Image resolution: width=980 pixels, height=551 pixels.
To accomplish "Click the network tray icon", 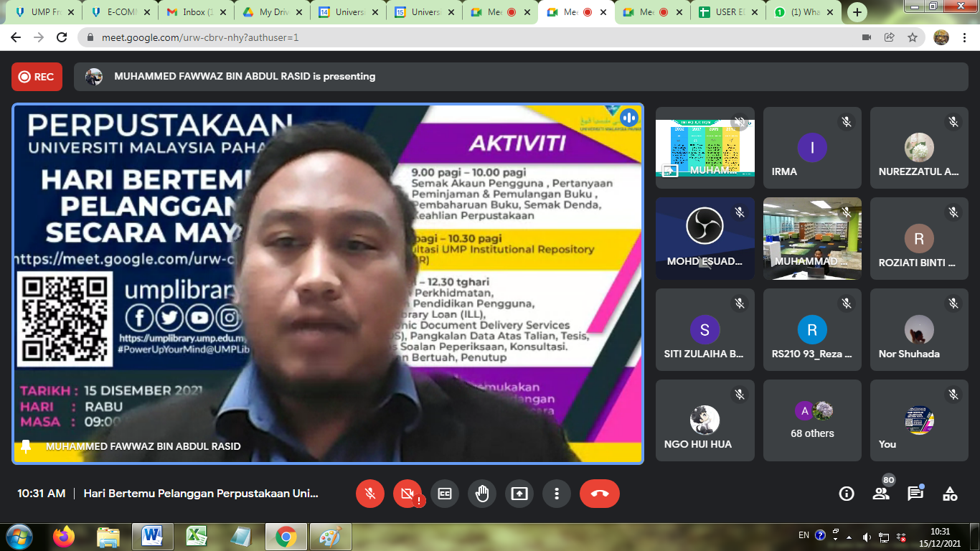I will point(885,537).
